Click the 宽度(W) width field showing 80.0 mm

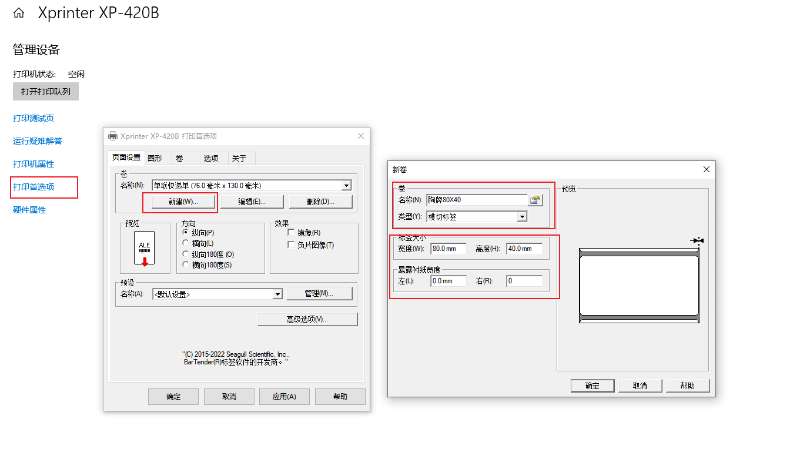click(x=448, y=249)
